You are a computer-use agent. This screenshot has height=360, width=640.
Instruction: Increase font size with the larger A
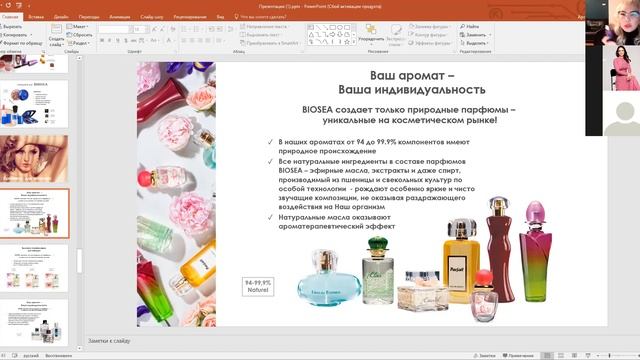click(x=154, y=29)
